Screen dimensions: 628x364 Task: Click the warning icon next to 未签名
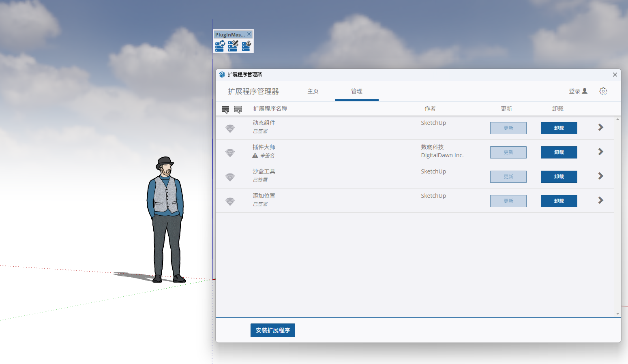[x=255, y=156]
